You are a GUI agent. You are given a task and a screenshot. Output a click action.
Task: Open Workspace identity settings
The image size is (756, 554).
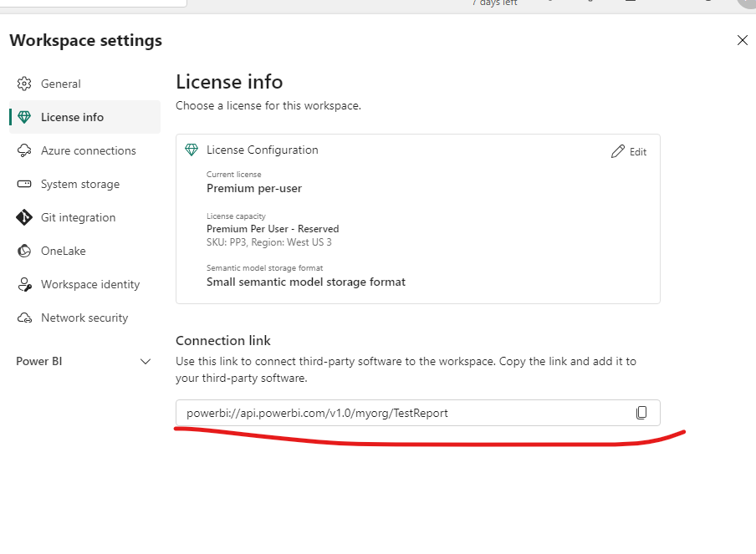pyautogui.click(x=84, y=284)
